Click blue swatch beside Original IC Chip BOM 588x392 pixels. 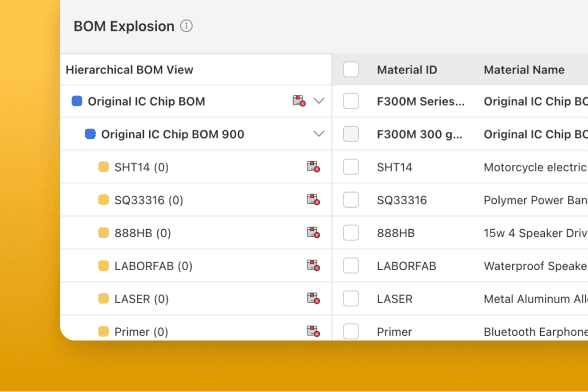tap(77, 101)
